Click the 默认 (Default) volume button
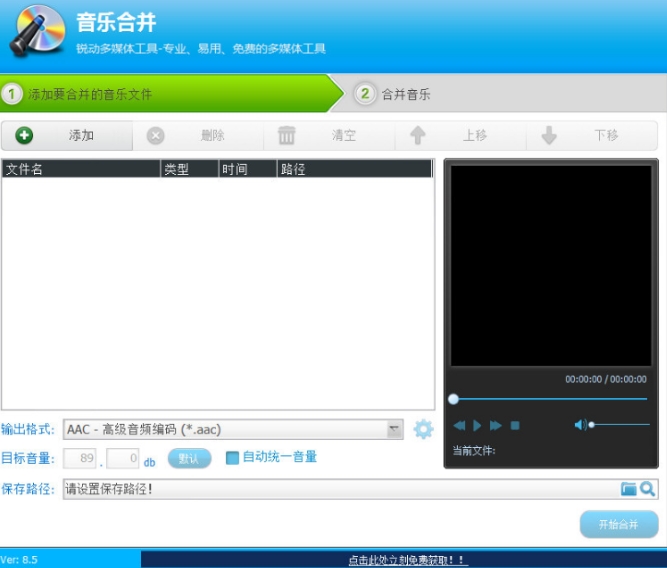667x568 pixels. coord(189,459)
